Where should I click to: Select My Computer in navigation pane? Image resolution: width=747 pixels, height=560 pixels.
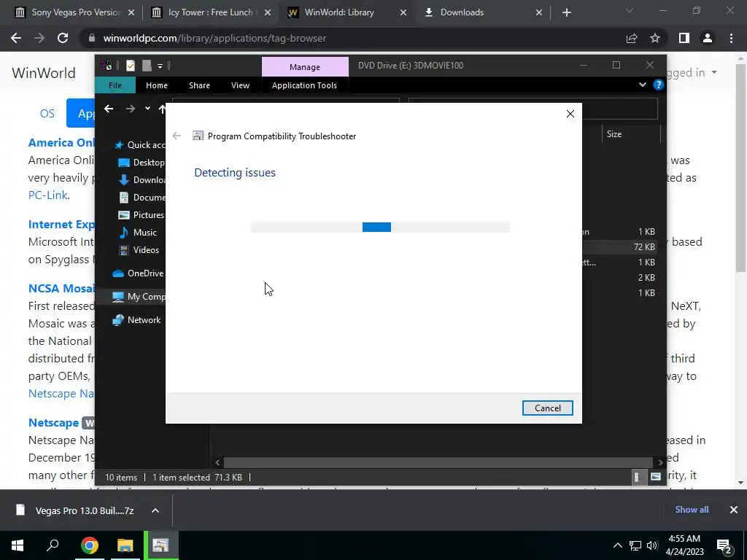139,297
